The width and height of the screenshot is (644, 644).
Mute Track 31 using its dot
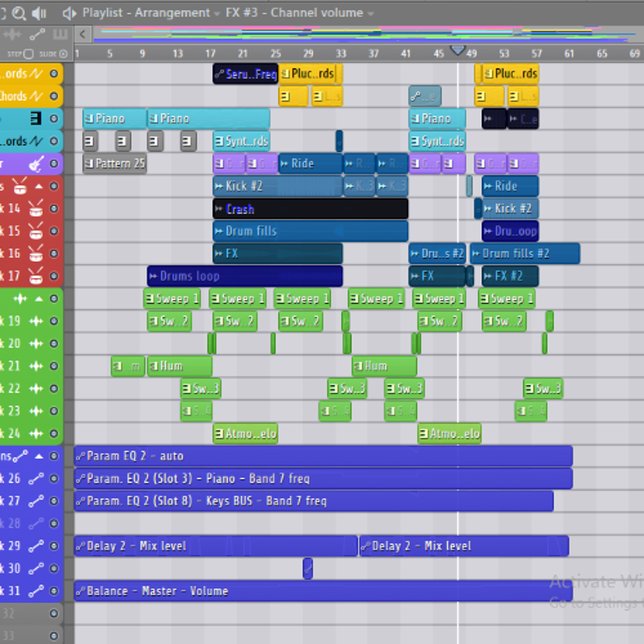coord(54,591)
